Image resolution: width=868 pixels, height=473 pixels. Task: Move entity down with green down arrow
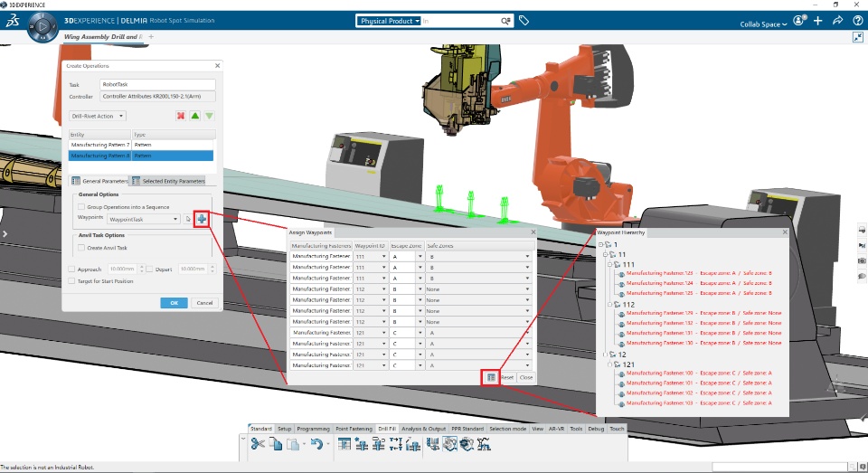pos(209,116)
